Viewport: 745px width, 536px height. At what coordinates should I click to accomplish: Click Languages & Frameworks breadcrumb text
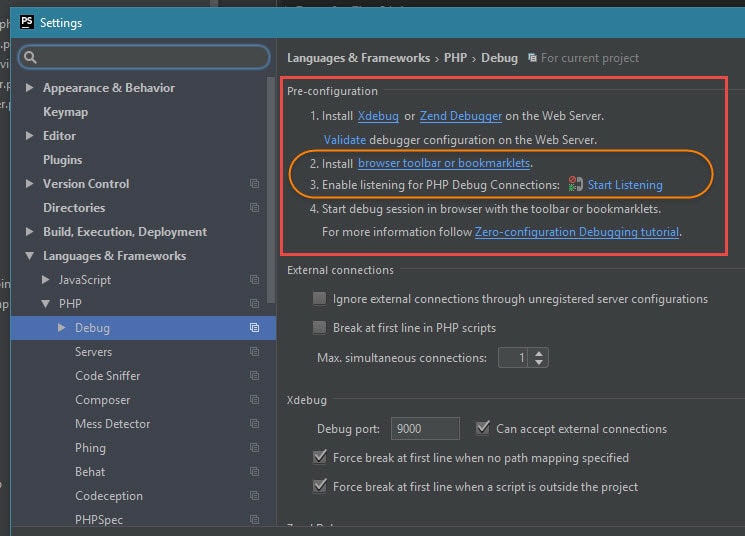(x=358, y=58)
